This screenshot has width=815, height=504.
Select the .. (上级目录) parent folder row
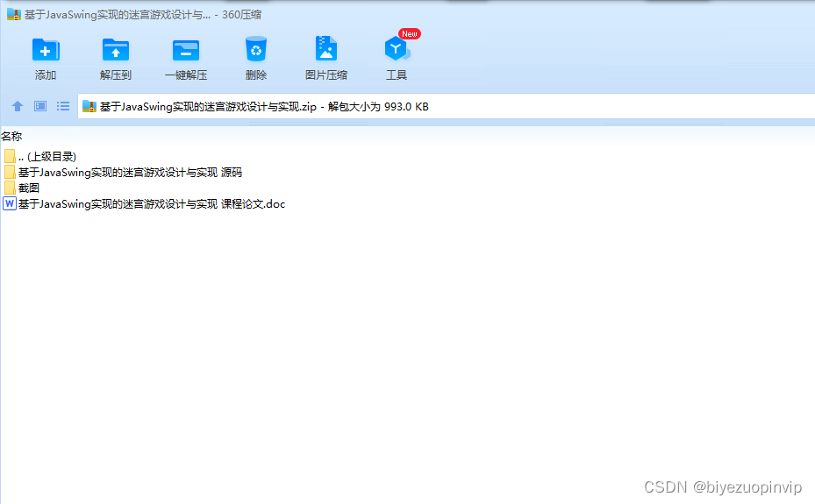coord(40,156)
